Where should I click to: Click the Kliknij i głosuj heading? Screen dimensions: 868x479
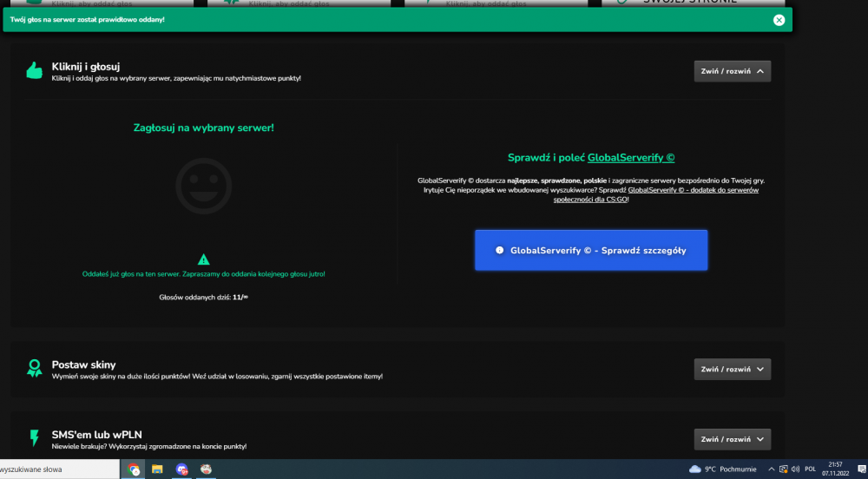click(86, 67)
